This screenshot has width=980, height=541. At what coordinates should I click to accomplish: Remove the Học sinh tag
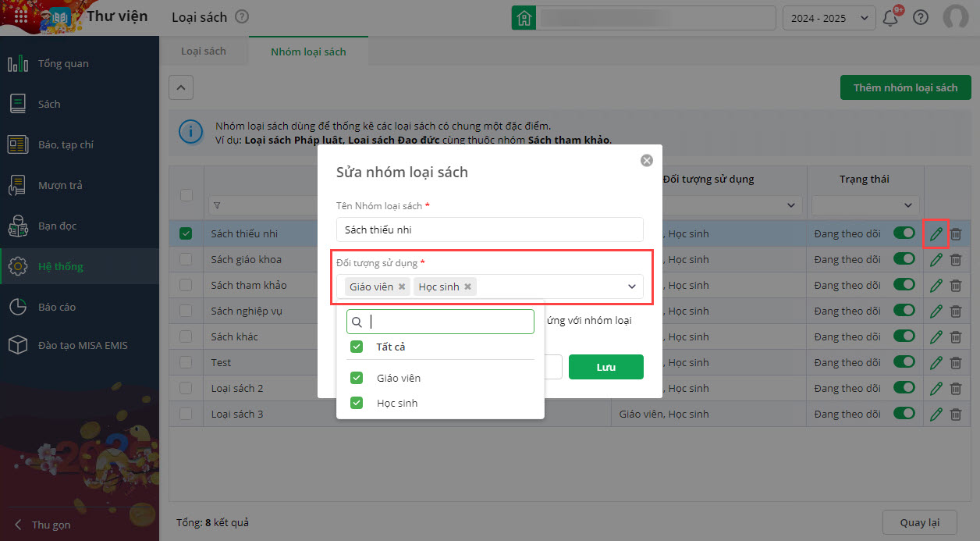(x=467, y=287)
